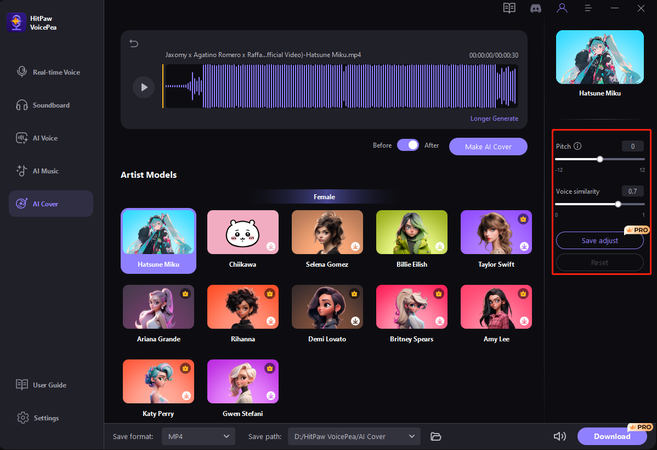Click the crown icon on Rihanna card
The image size is (657, 450).
point(270,294)
